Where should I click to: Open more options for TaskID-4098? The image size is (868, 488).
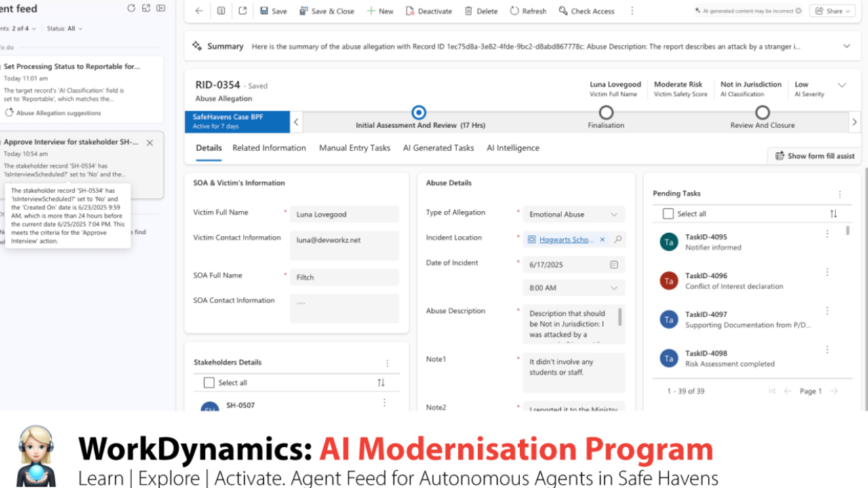pos(827,350)
